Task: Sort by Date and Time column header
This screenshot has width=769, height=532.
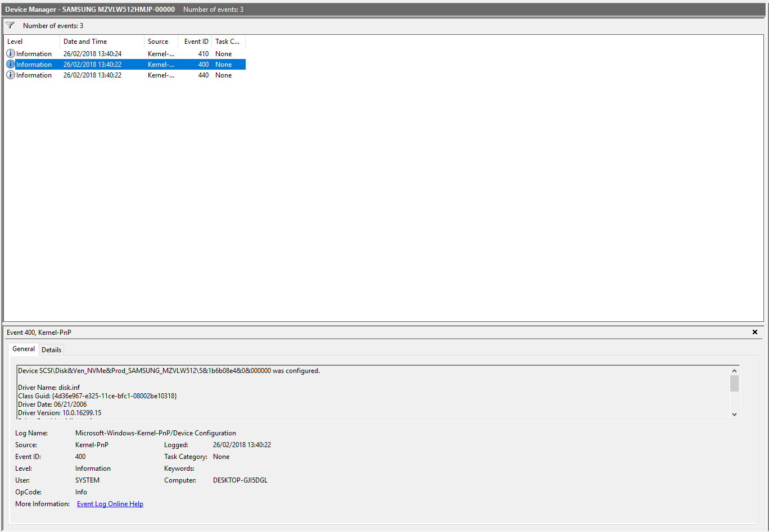Action: click(x=102, y=42)
